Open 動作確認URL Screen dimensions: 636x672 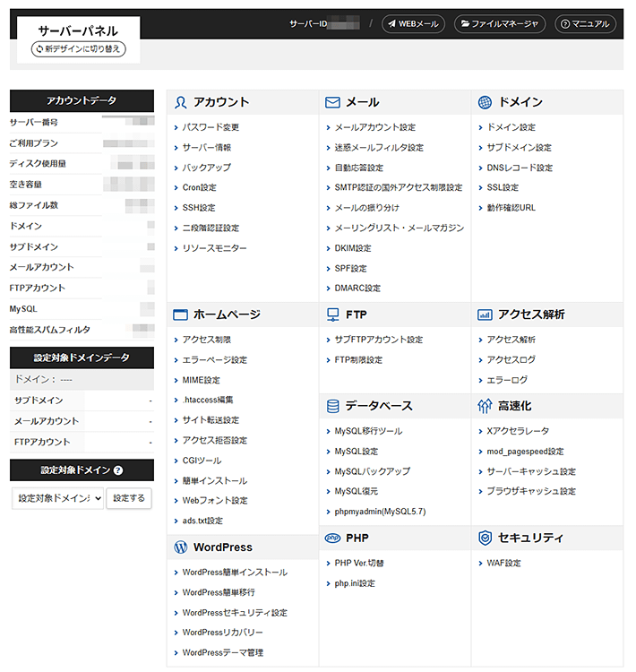(511, 208)
